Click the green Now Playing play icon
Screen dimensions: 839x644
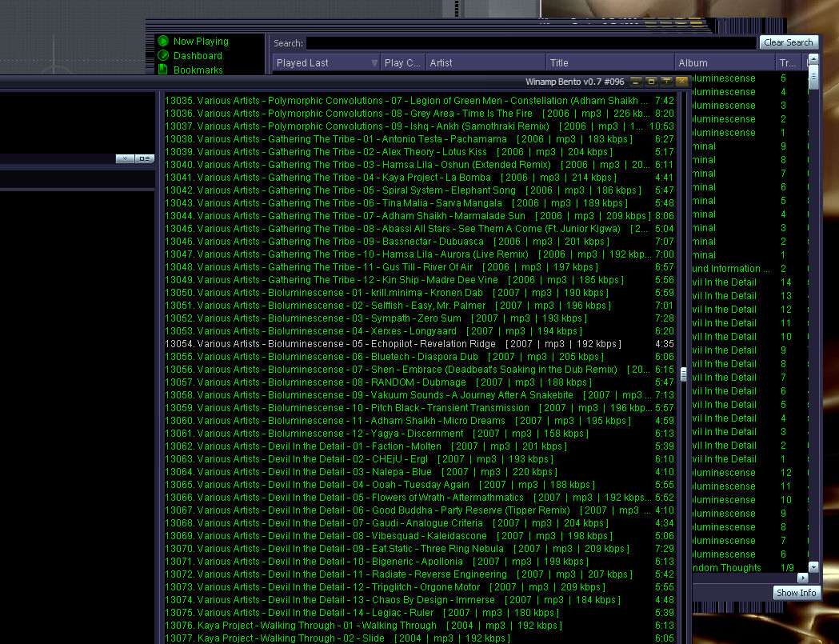(163, 42)
